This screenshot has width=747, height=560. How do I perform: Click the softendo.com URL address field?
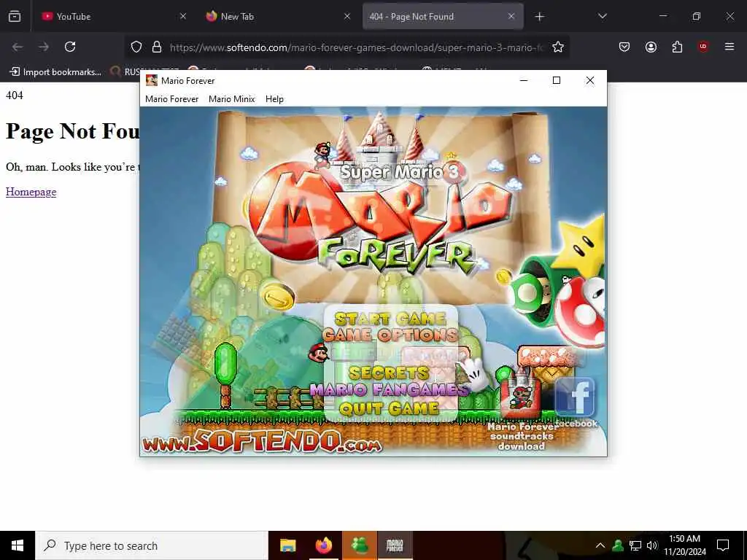(x=356, y=47)
